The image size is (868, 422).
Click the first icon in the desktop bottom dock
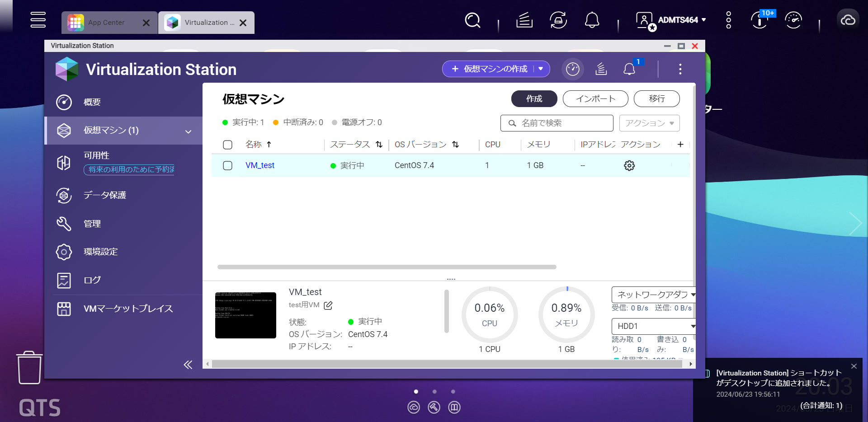coord(414,408)
